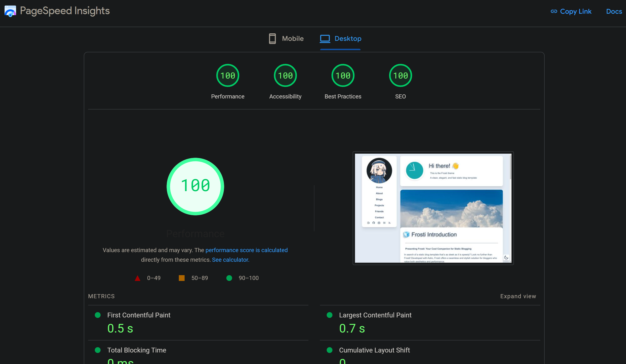Click the green 90–100 legend circle
The width and height of the screenshot is (626, 364).
click(229, 278)
